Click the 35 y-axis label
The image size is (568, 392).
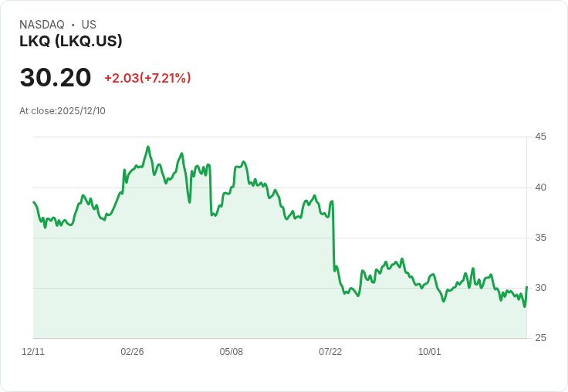[541, 237]
